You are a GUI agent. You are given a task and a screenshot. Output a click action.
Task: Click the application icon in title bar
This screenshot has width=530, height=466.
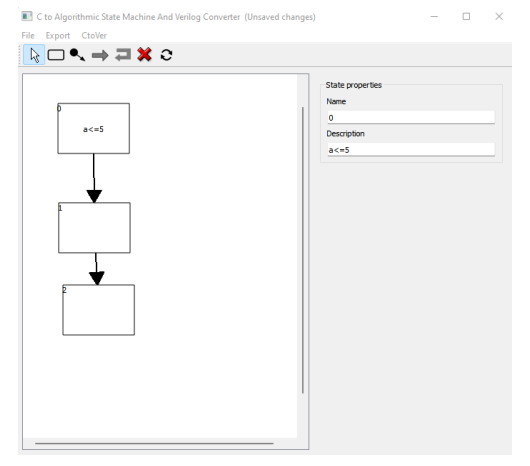tap(27, 17)
